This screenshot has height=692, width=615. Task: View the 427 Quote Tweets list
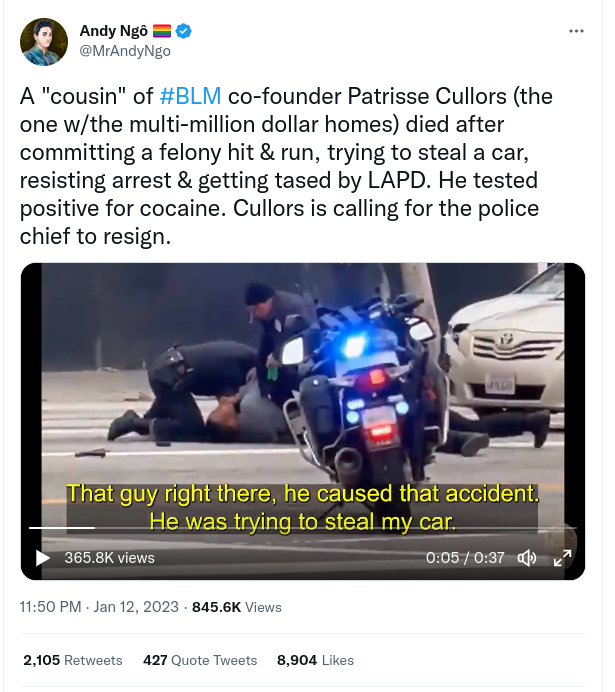point(200,660)
